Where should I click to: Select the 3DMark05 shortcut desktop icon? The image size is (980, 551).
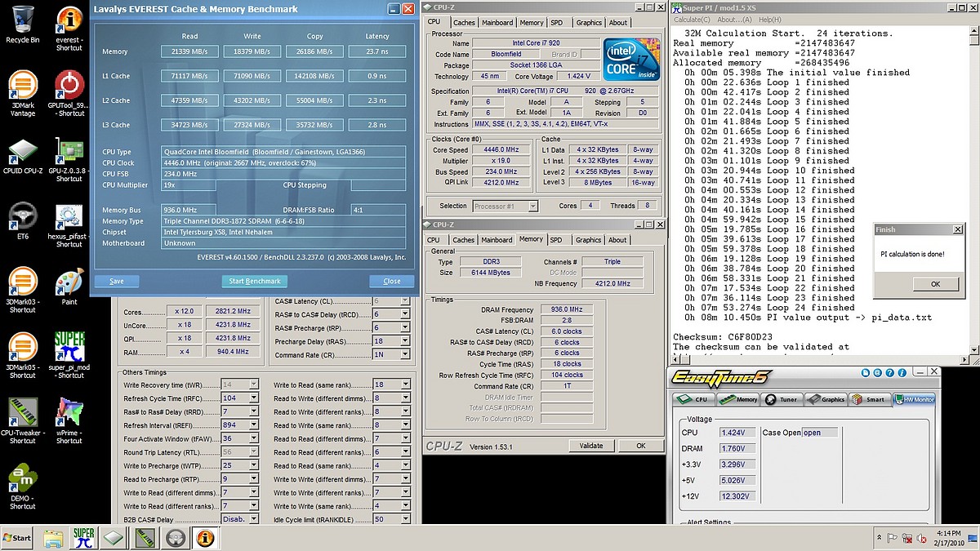pyautogui.click(x=23, y=355)
